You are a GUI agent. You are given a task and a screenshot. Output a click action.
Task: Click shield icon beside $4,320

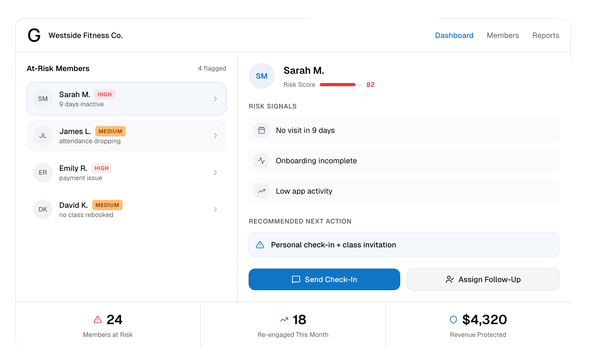click(453, 320)
